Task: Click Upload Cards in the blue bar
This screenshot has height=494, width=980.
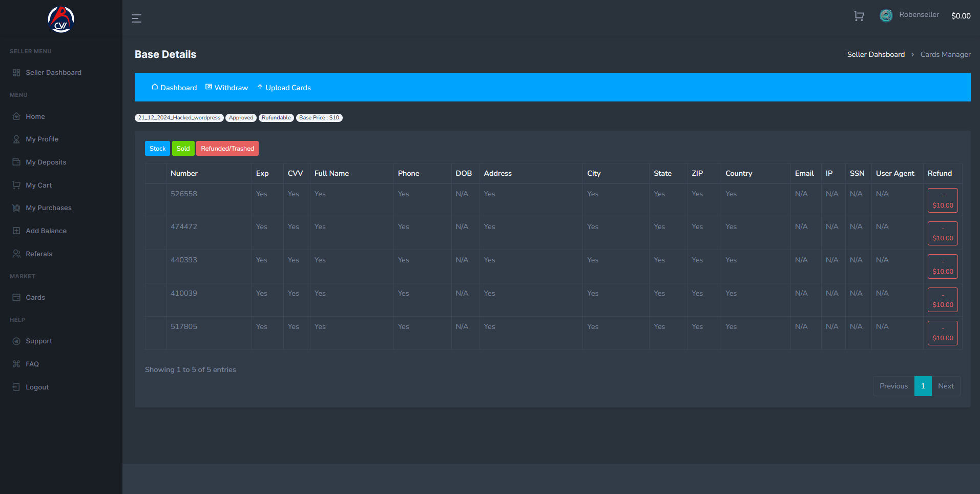Action: point(284,88)
